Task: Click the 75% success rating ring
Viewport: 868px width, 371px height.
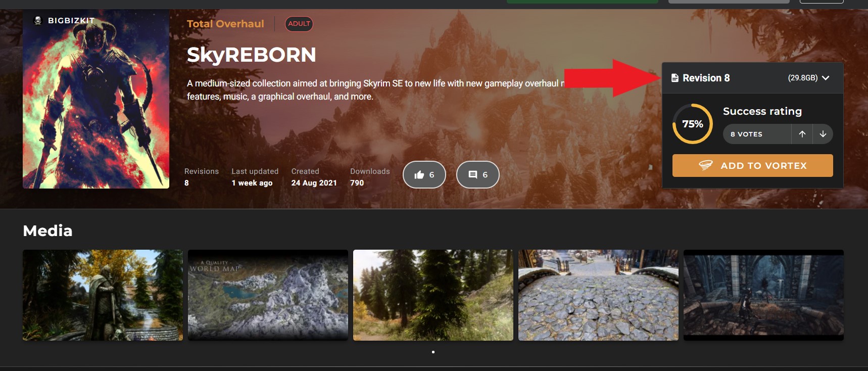Action: 692,124
